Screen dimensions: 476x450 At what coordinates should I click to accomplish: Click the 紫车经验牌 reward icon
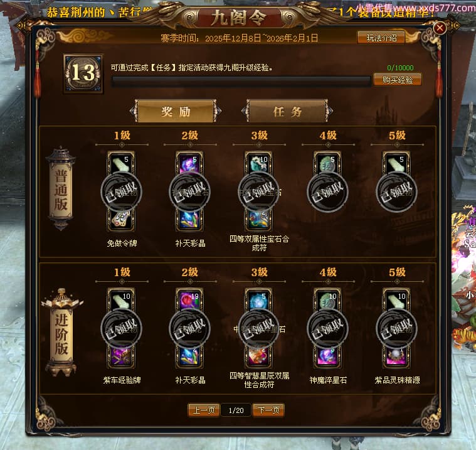click(x=121, y=356)
